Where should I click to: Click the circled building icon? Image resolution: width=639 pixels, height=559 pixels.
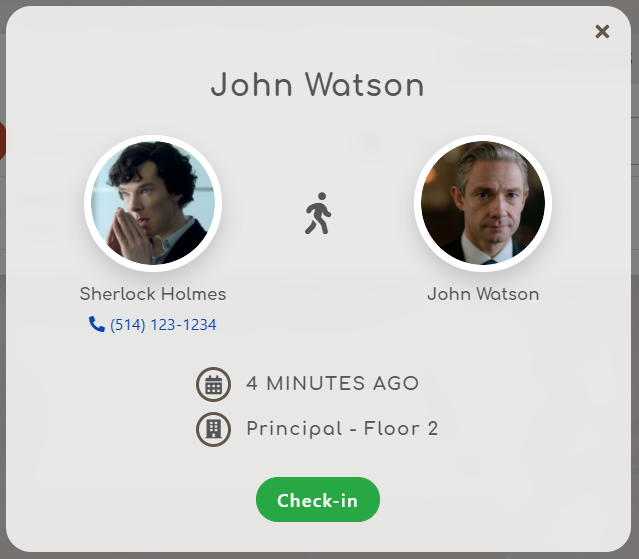214,429
